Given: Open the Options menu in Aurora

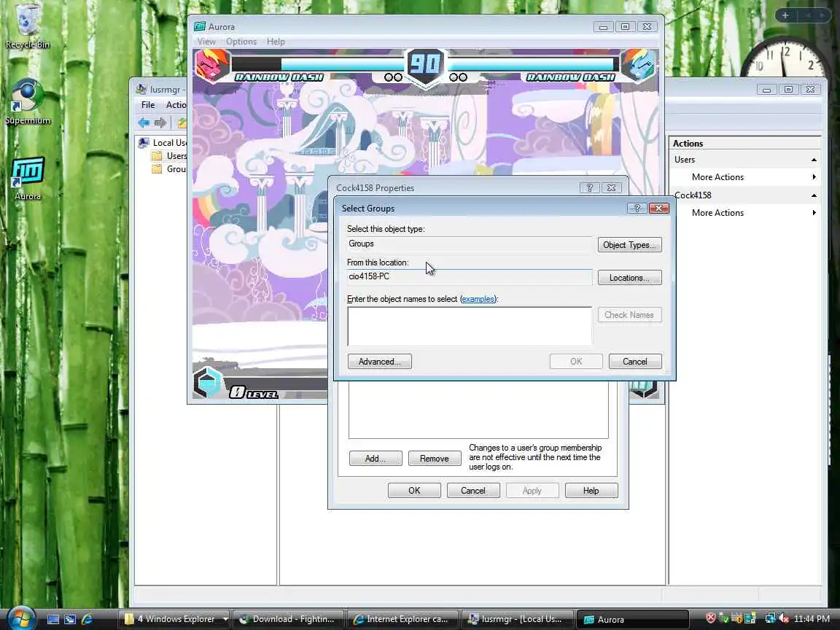Looking at the screenshot, I should [241, 42].
